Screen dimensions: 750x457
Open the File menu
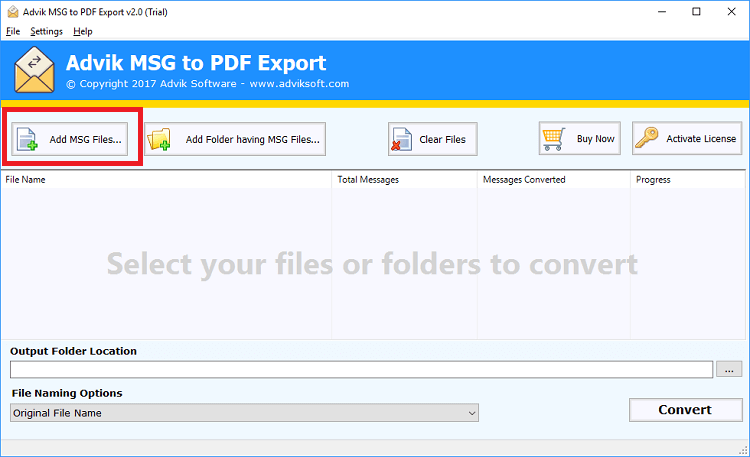click(x=13, y=31)
